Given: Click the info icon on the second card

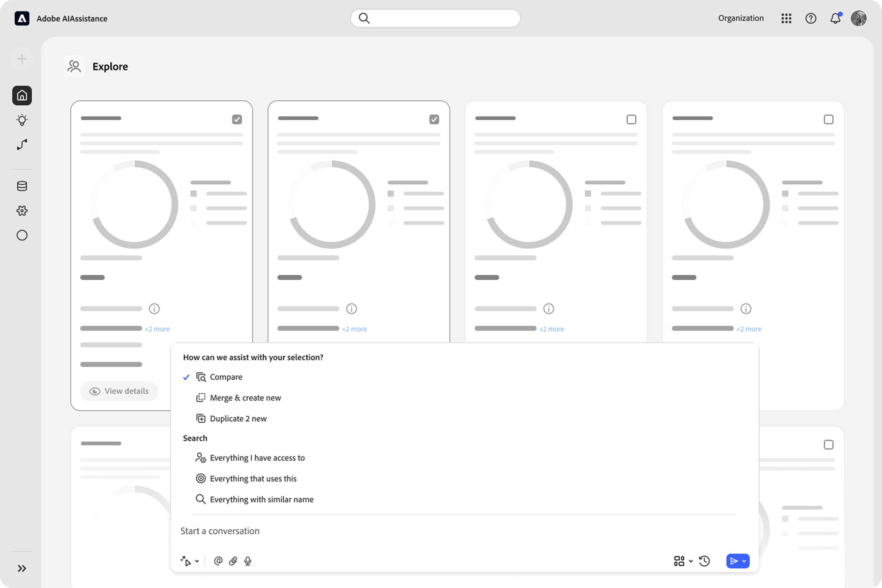Looking at the screenshot, I should 351,309.
